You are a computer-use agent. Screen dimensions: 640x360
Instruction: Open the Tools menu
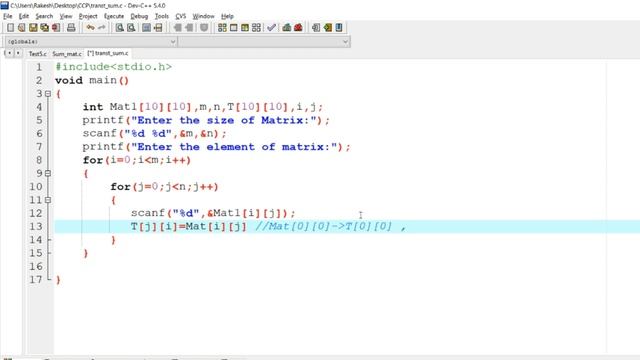tap(162, 16)
